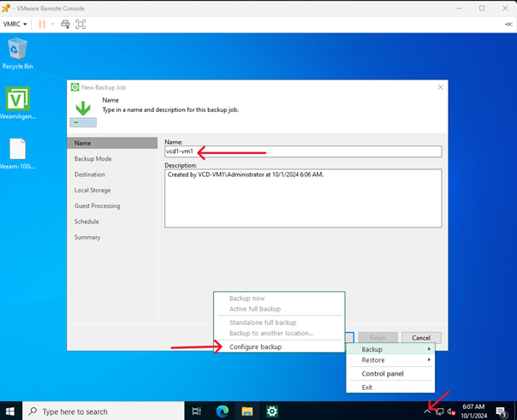Go to Backup Mode wizard step
Viewport: 517px width, 420px height.
pos(92,159)
